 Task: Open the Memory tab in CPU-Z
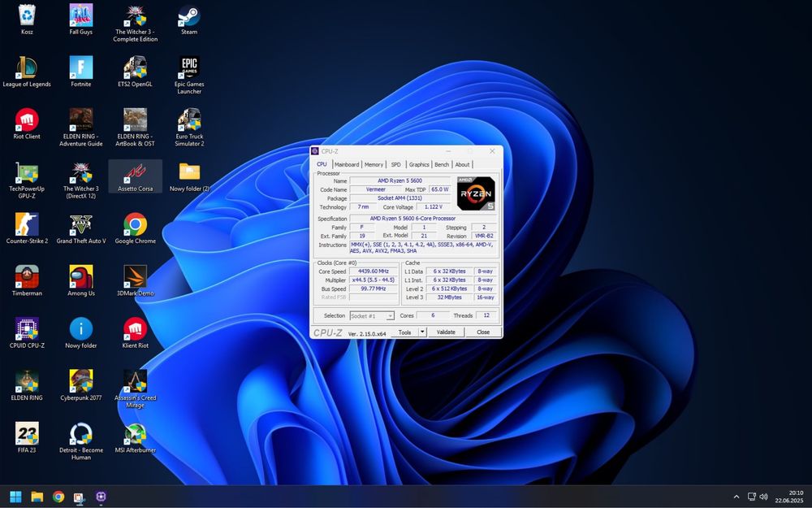pos(374,164)
